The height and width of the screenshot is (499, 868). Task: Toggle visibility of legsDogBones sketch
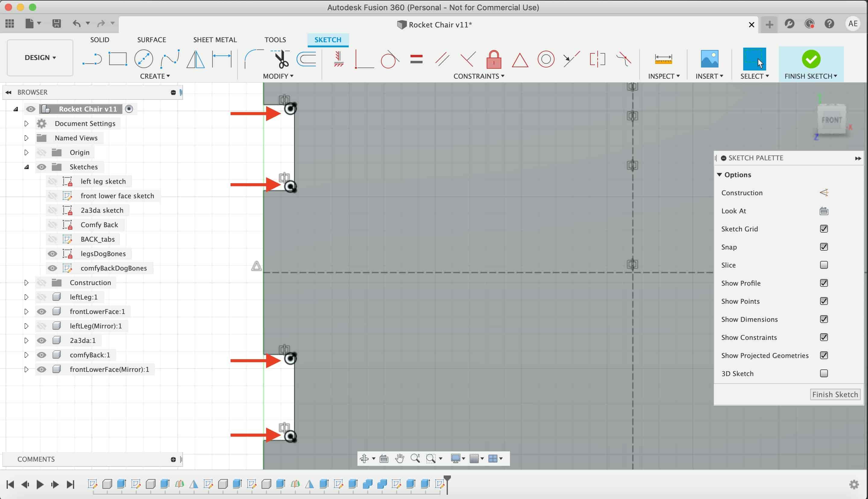[52, 253]
